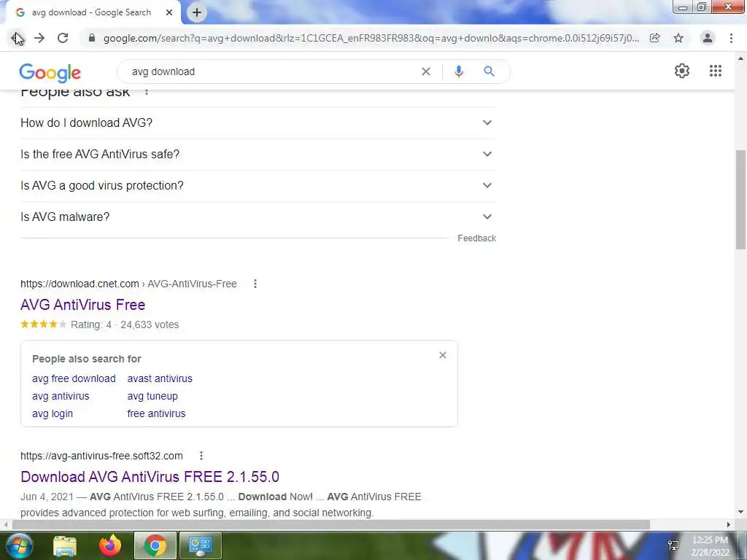Launch Firefox from the taskbar

[110, 545]
